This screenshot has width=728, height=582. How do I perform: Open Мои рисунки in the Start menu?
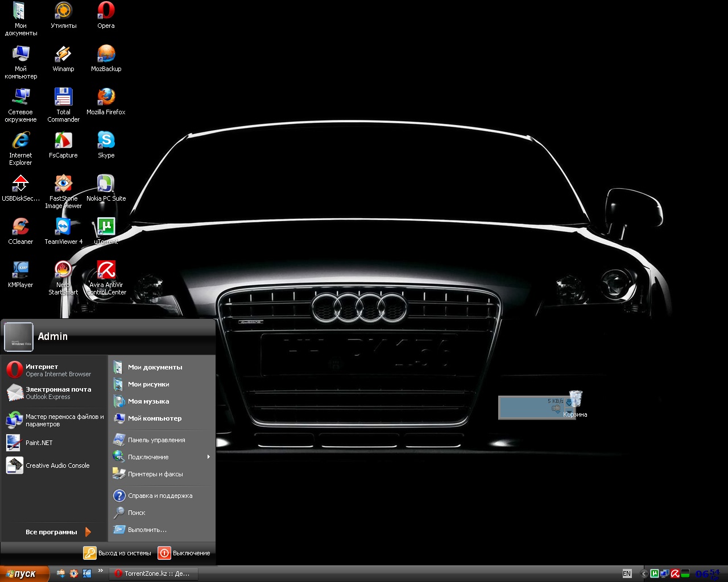click(162, 384)
